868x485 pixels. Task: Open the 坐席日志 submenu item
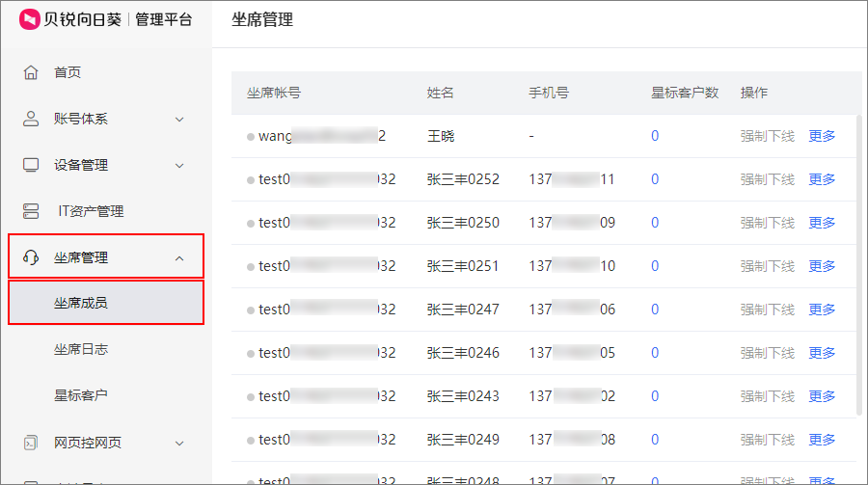(81, 349)
